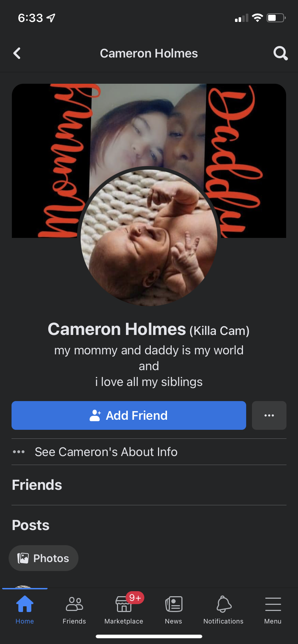The width and height of the screenshot is (298, 644).
Task: Open the Friends section heading
Action: (x=37, y=485)
